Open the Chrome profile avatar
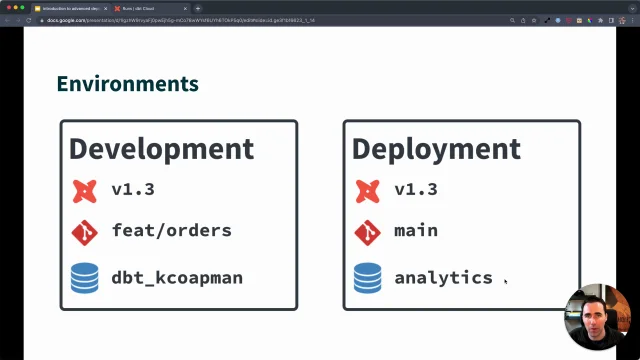This screenshot has width=640, height=360. (622, 20)
